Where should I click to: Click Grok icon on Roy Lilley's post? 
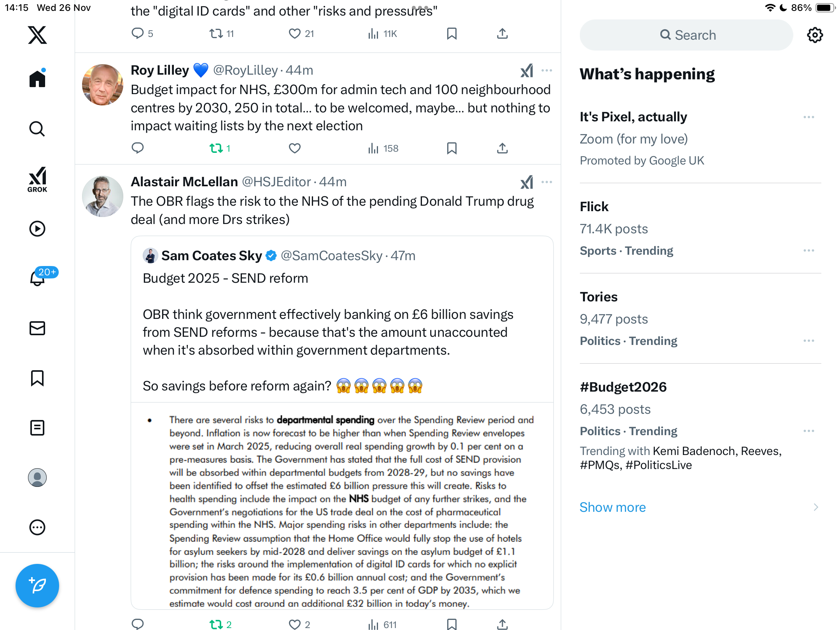pos(527,70)
